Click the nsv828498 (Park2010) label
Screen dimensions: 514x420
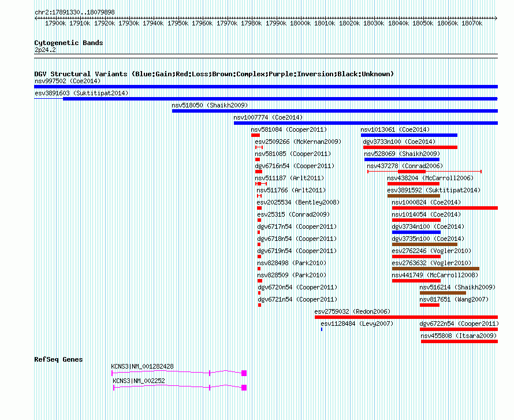point(292,263)
